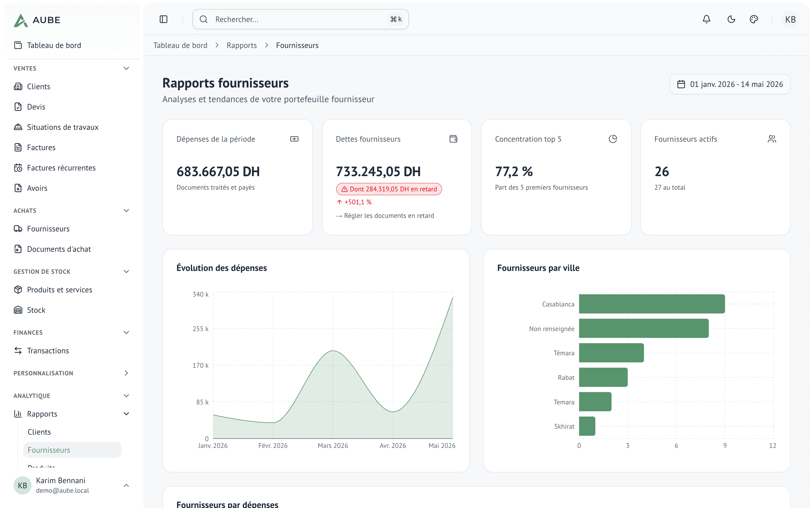The height and width of the screenshot is (508, 812).
Task: Open Karim Bennani account menu chevron
Action: pos(126,485)
